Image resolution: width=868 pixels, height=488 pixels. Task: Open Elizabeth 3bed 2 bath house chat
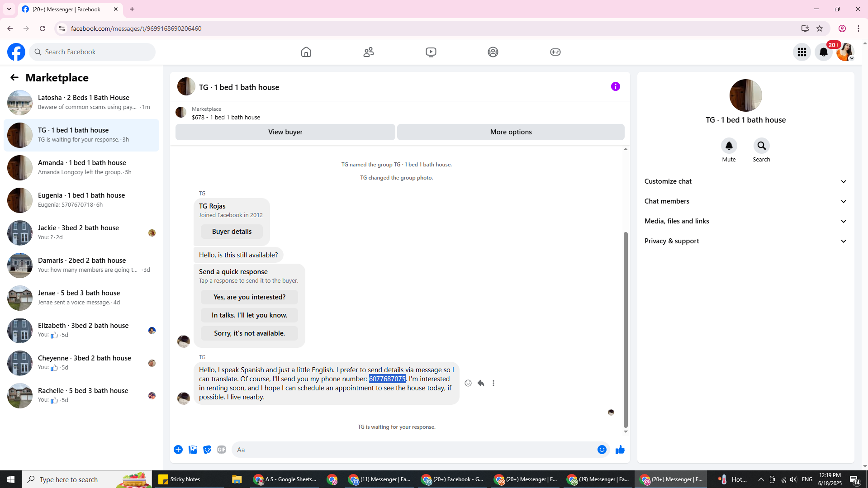81,330
